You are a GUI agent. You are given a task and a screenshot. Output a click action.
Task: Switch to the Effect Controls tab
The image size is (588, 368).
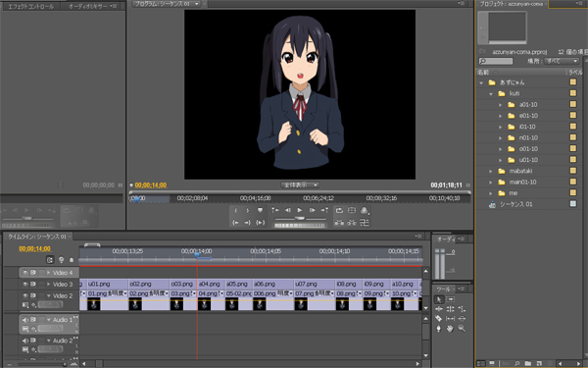pos(31,6)
